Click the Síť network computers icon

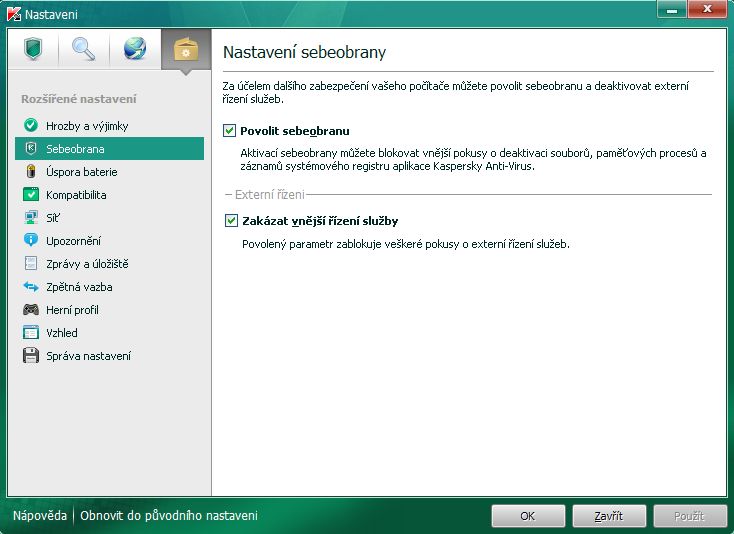[x=31, y=217]
